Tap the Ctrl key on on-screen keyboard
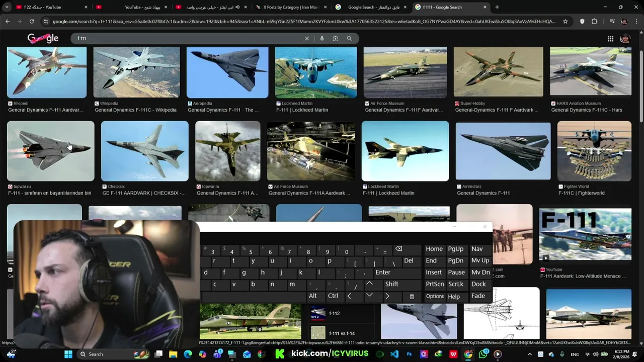Screen dimensions: 644x362 [x=333, y=296]
